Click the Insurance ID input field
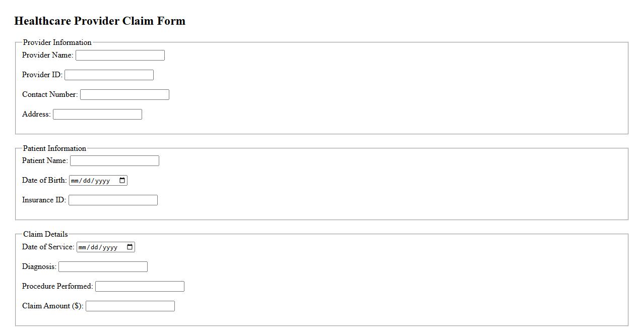644x328 pixels. (113, 200)
